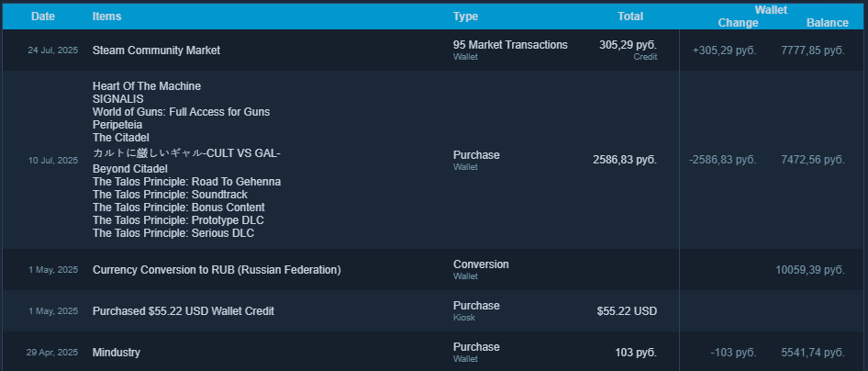This screenshot has width=868, height=371.
Task: Open the SIGNALIS item
Action: tap(118, 99)
